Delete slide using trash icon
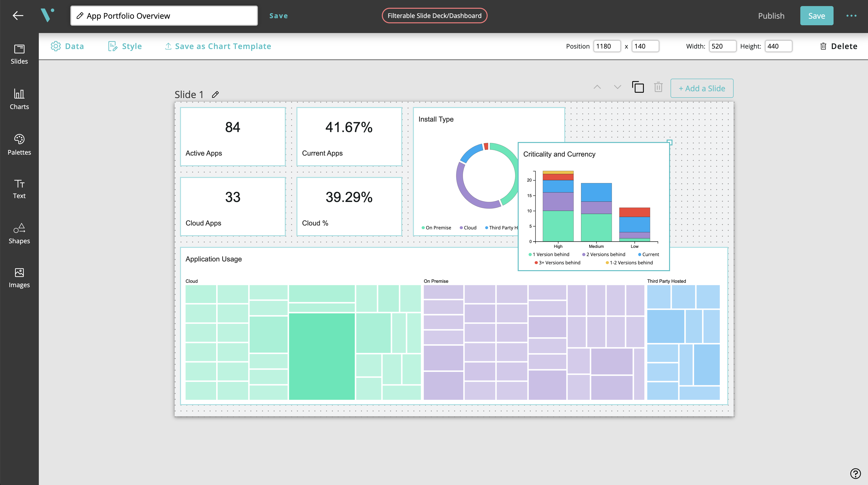Screen dimensions: 868x485 click(x=658, y=87)
